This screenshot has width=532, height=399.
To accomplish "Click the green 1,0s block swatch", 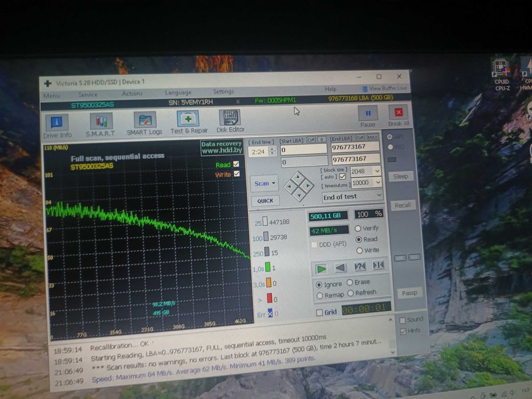I will [267, 267].
